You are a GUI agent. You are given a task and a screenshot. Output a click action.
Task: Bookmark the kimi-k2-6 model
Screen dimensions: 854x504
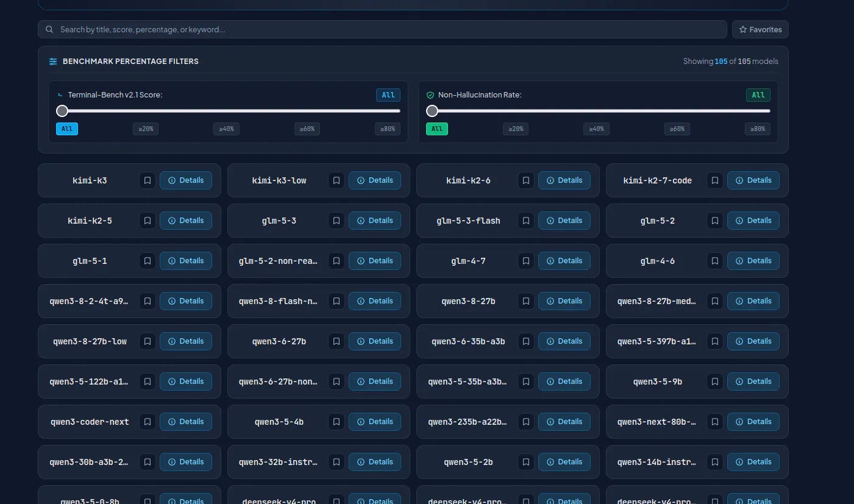click(x=526, y=180)
